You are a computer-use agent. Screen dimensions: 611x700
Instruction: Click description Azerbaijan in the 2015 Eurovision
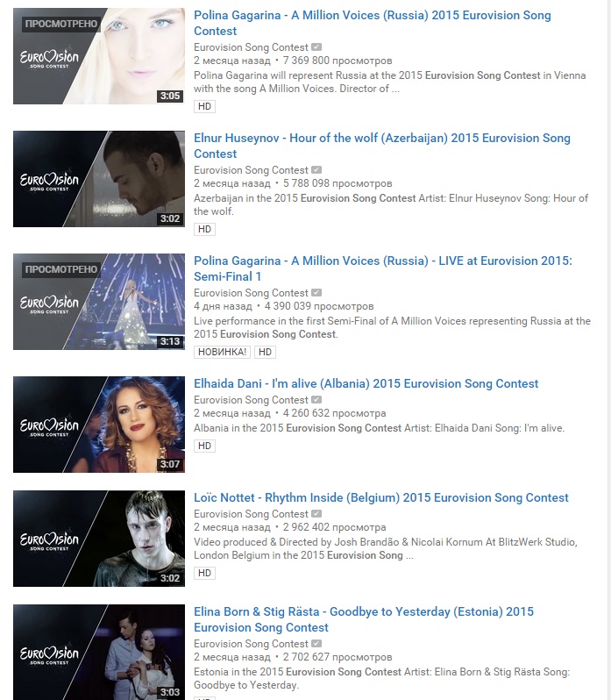[391, 204]
